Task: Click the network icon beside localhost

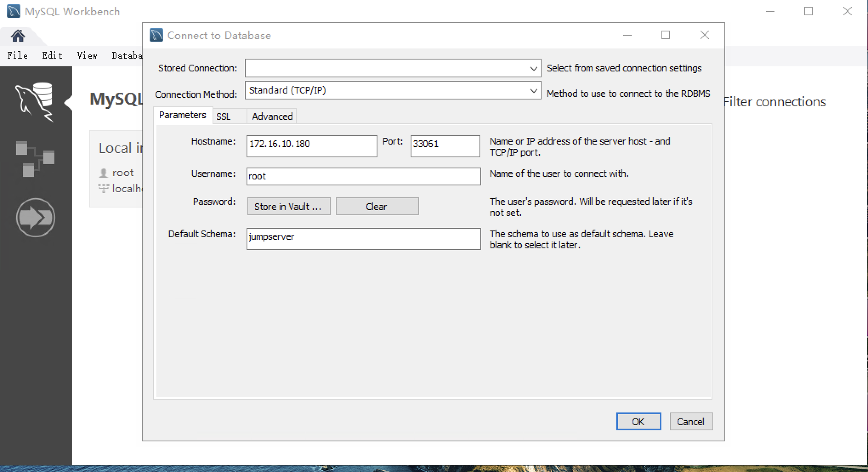Action: (x=103, y=188)
